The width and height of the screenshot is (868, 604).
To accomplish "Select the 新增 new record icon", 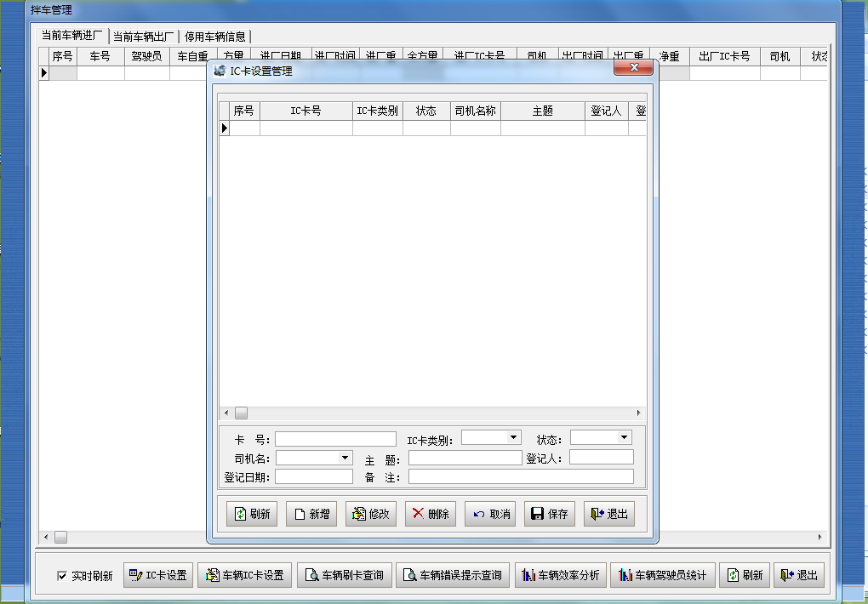I will coord(301,513).
